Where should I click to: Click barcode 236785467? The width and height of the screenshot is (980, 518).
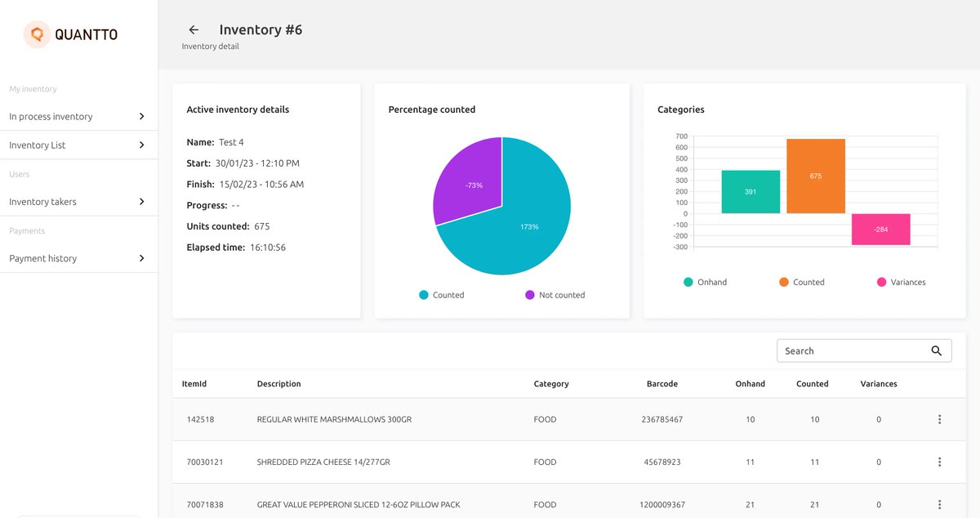662,419
